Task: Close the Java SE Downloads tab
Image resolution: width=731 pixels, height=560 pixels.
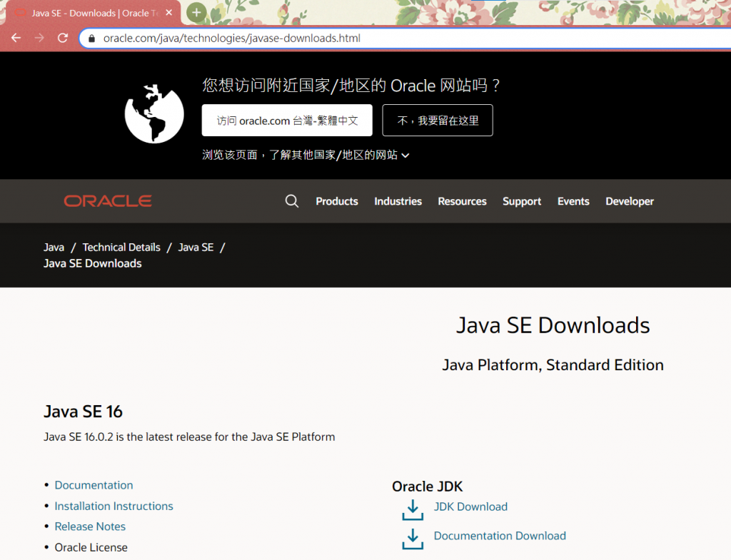Action: pos(168,13)
